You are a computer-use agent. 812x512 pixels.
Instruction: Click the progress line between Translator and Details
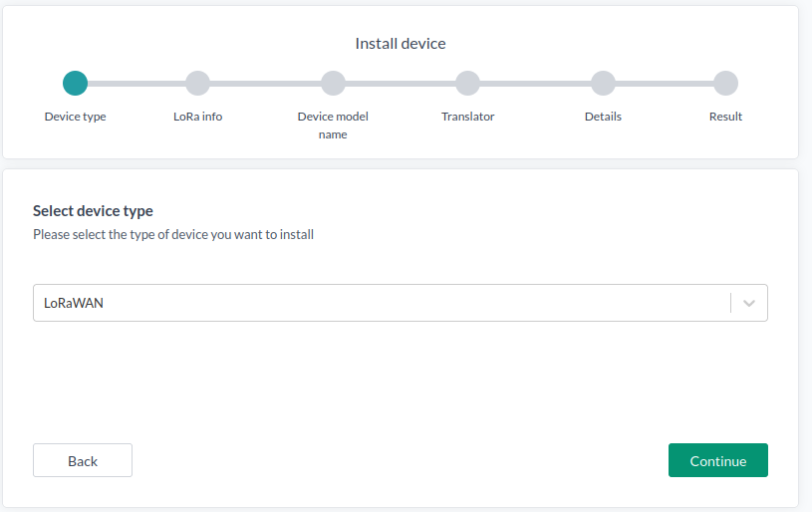(535, 83)
